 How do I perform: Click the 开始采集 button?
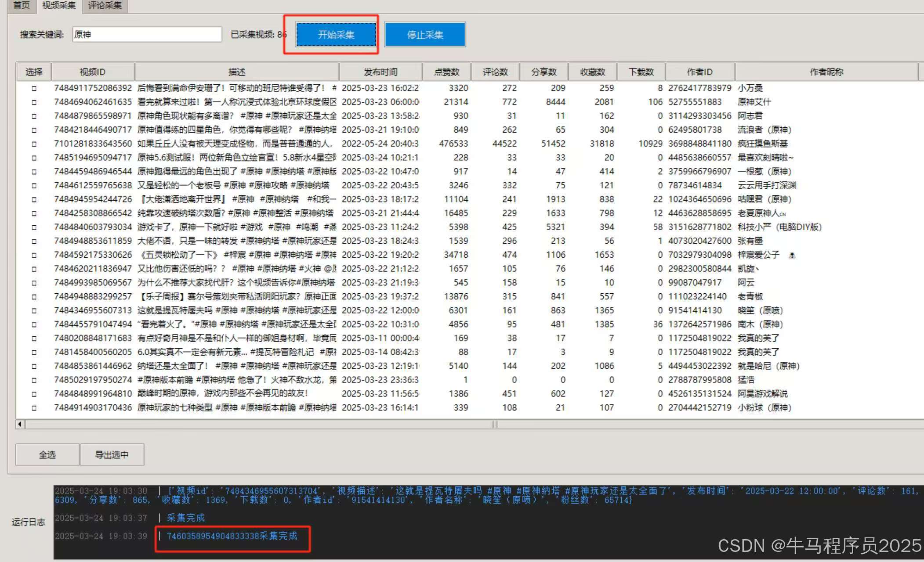pos(336,35)
